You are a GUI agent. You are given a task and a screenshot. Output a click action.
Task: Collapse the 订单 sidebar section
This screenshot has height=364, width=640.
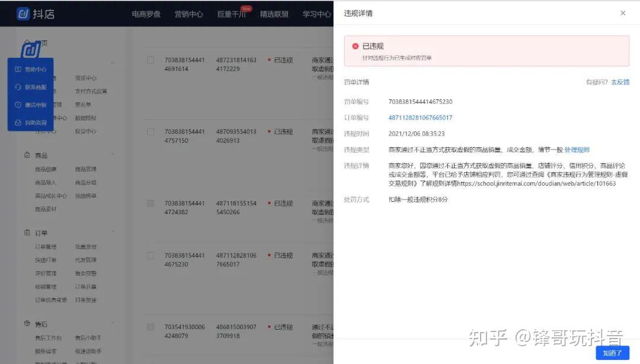113,232
